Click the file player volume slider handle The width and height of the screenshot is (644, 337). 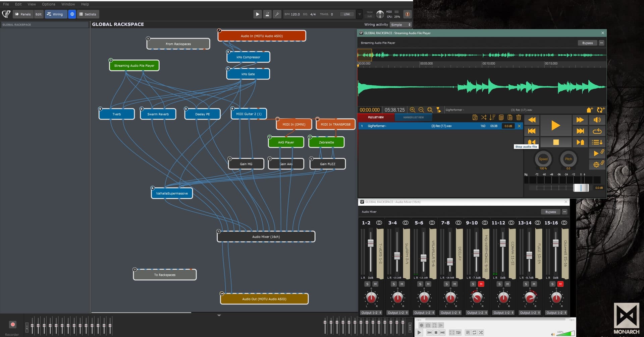(581, 188)
